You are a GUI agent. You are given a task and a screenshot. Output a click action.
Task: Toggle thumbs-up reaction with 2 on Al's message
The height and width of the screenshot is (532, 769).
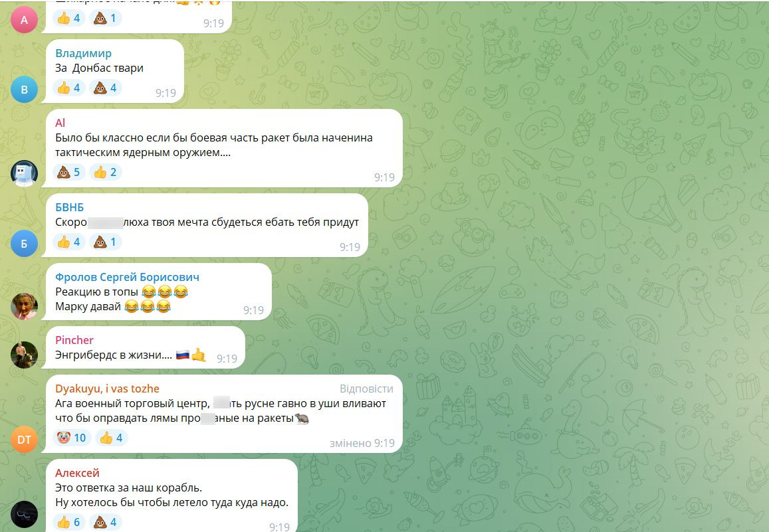point(106,172)
